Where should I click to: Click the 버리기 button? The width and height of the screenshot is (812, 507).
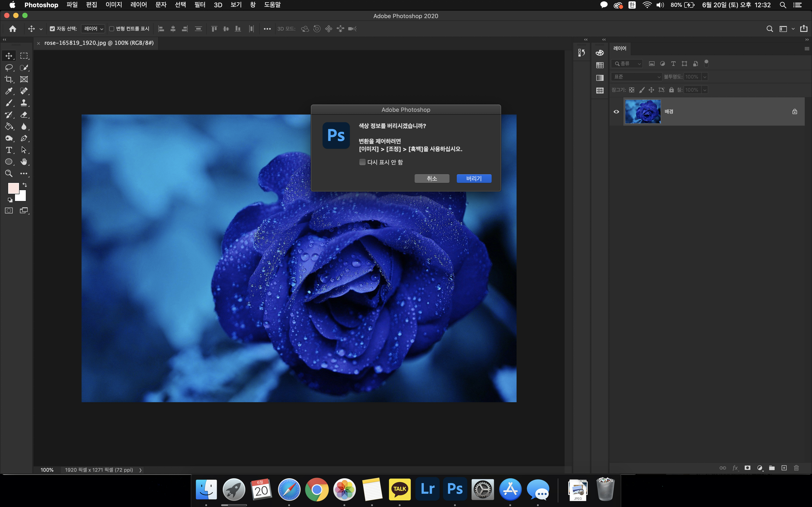(x=474, y=178)
